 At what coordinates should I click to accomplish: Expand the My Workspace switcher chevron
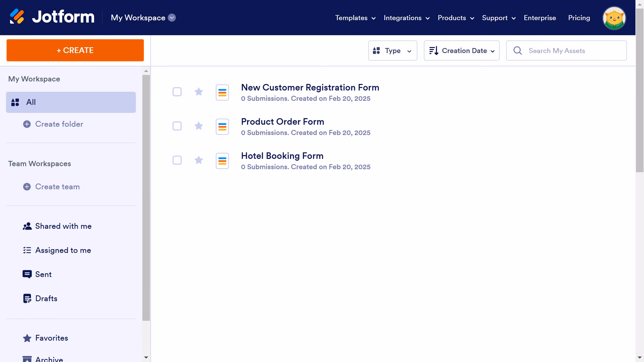172,18
